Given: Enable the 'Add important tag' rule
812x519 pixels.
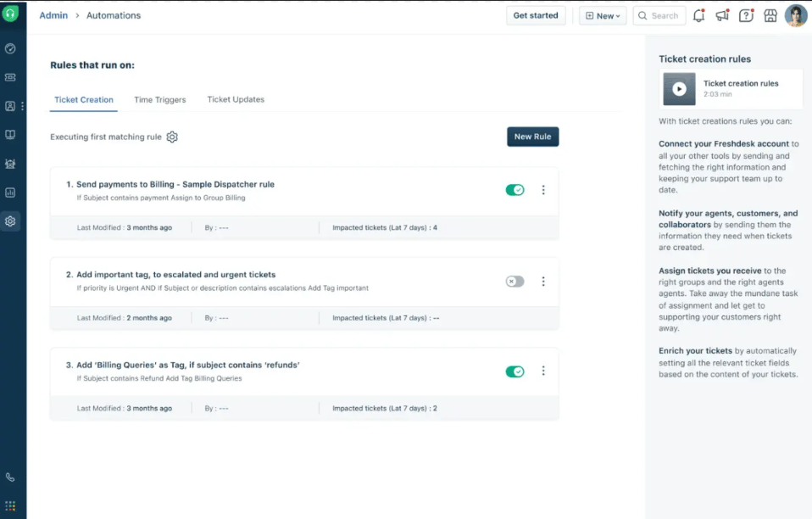Looking at the screenshot, I should click(x=514, y=281).
